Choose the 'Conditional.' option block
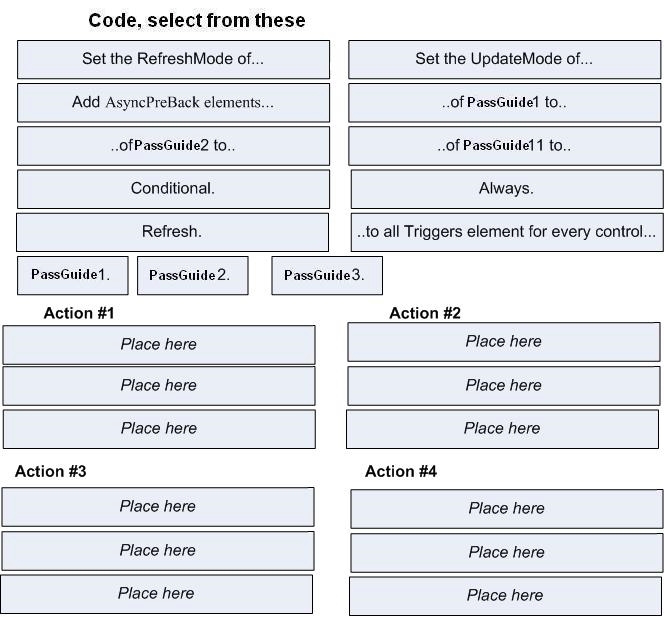664x617 pixels. point(173,189)
